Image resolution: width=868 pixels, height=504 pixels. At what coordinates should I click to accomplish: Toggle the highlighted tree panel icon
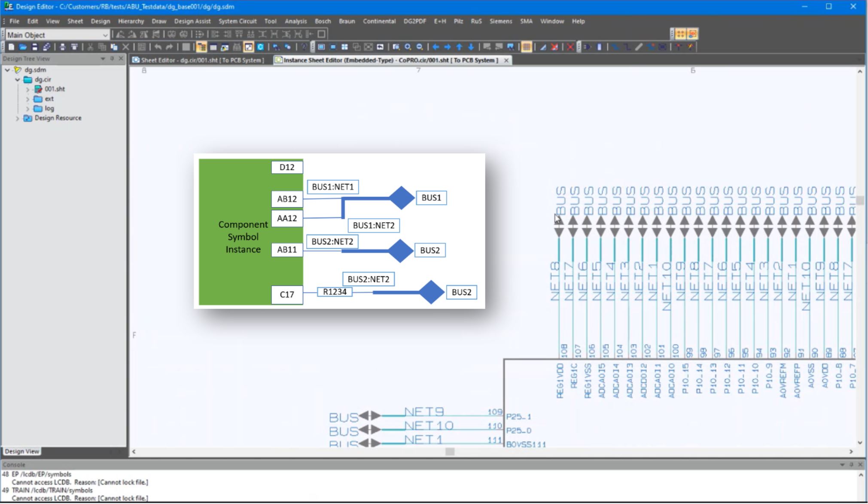pyautogui.click(x=201, y=47)
